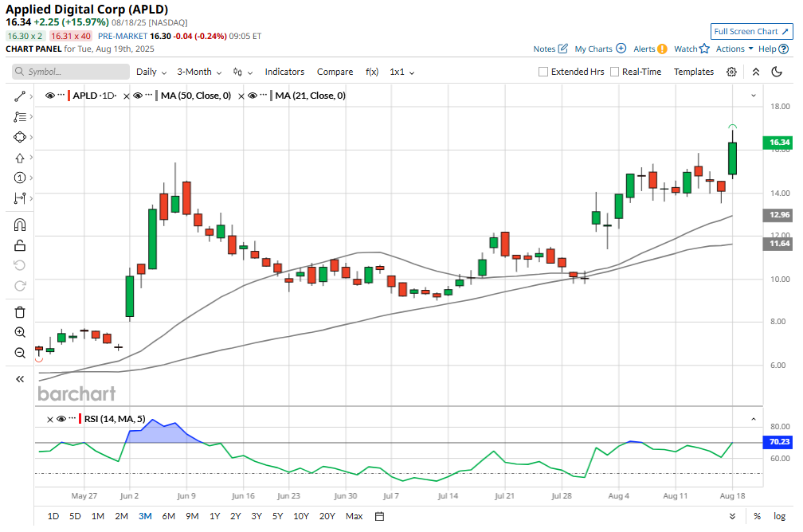The image size is (803, 532).
Task: Open the Actions dropdown menu
Action: point(734,49)
